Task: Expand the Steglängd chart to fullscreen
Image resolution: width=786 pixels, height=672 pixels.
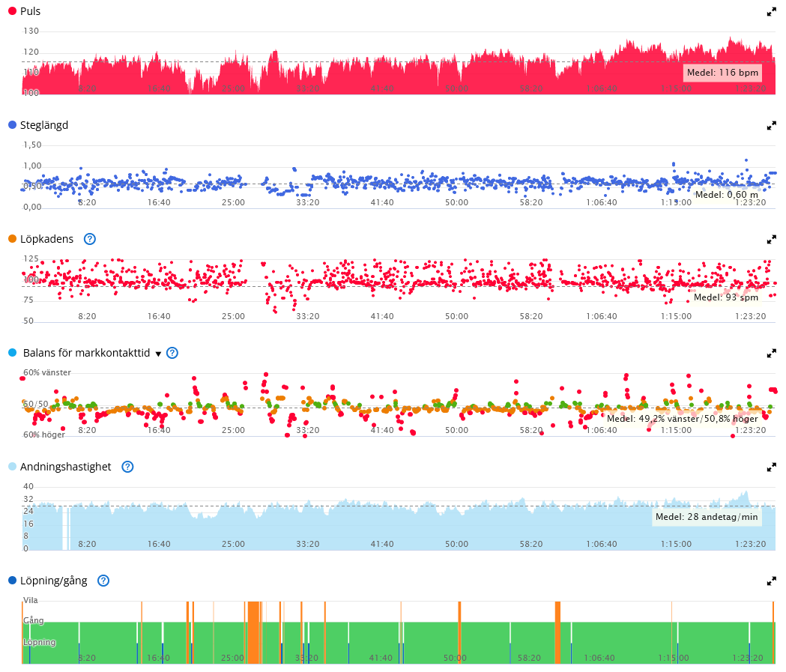Action: [772, 126]
